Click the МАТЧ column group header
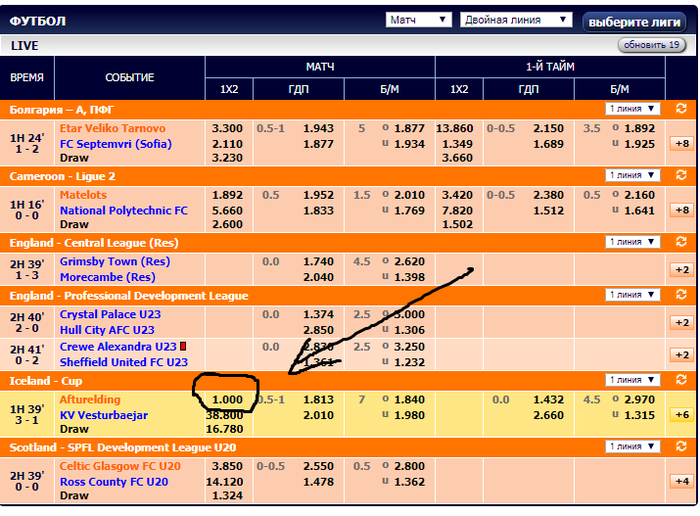This screenshot has width=700, height=516. (x=320, y=67)
